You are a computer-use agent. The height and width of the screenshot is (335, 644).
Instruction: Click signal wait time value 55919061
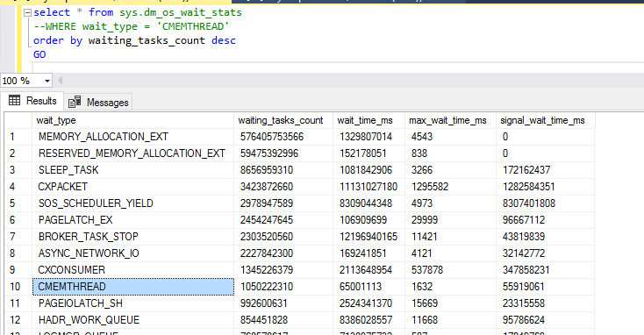coord(545,287)
